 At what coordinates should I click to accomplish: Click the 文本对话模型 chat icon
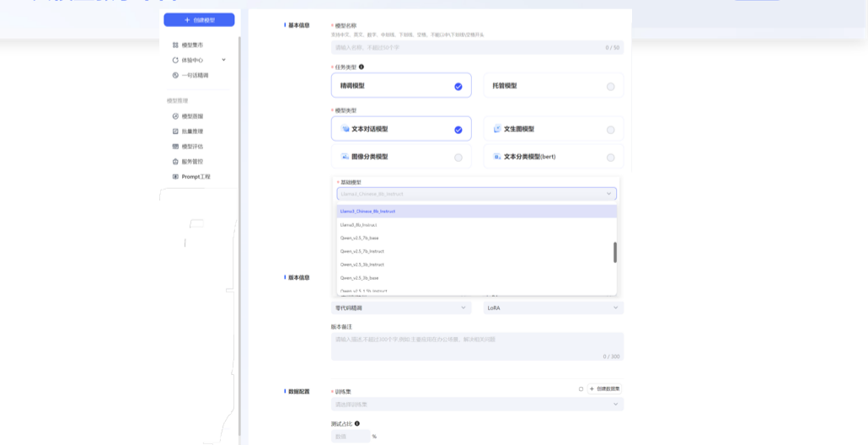click(346, 129)
